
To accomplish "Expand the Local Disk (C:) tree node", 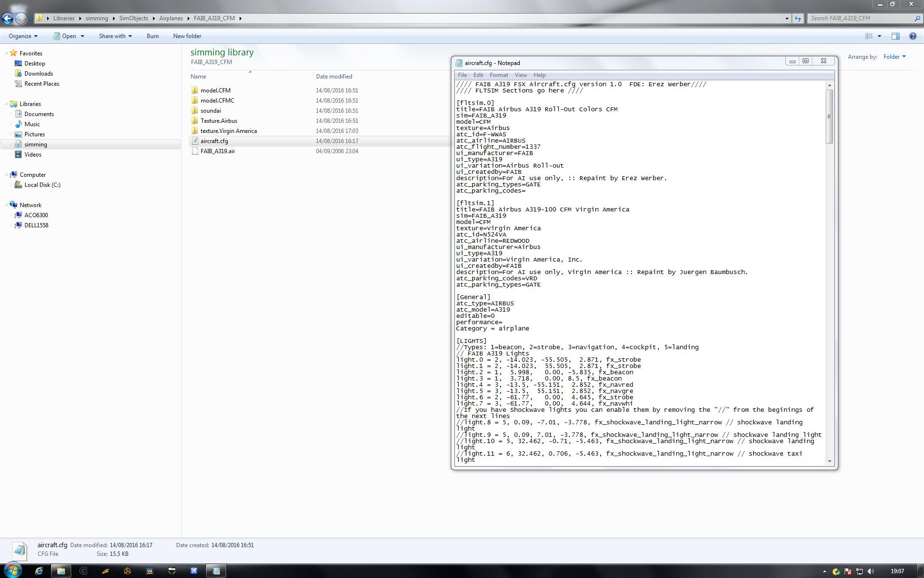I will coord(11,185).
